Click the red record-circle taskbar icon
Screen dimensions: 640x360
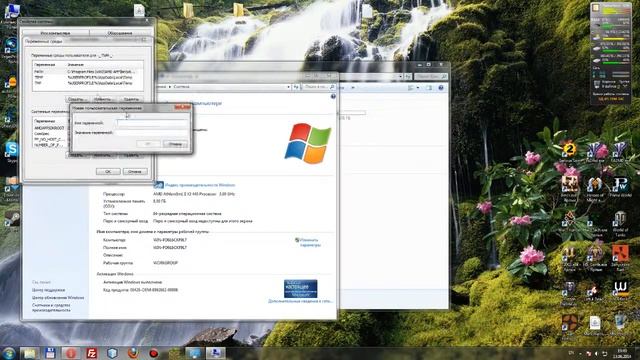(153, 353)
